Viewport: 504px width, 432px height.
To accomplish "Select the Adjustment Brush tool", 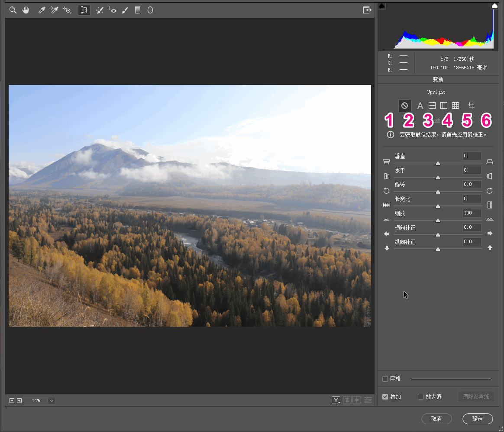I will [x=125, y=10].
